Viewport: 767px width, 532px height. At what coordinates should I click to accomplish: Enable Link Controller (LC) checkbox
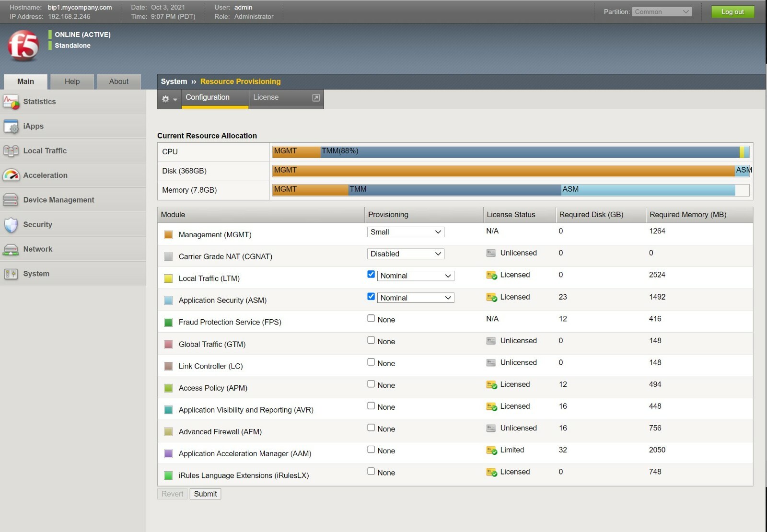[371, 362]
